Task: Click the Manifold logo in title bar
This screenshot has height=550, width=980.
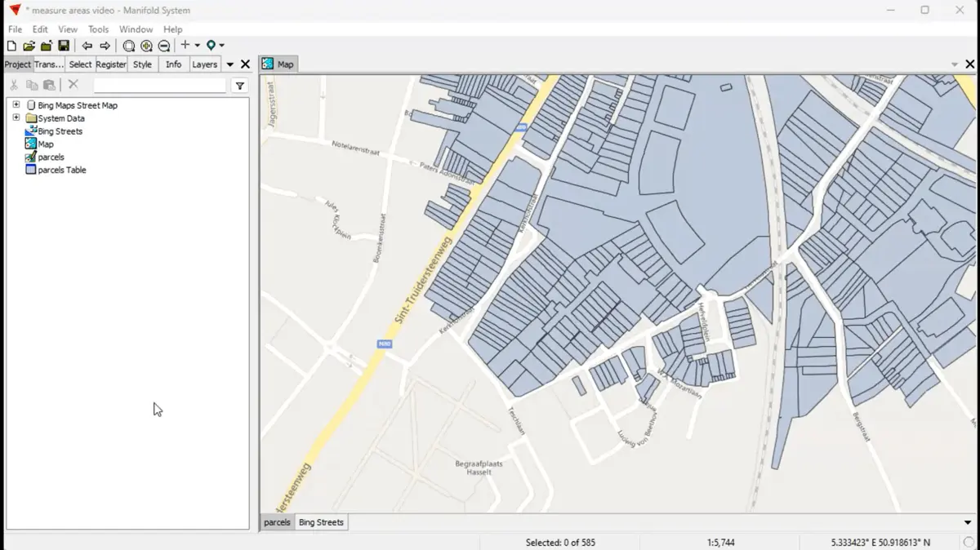Action: [14, 10]
